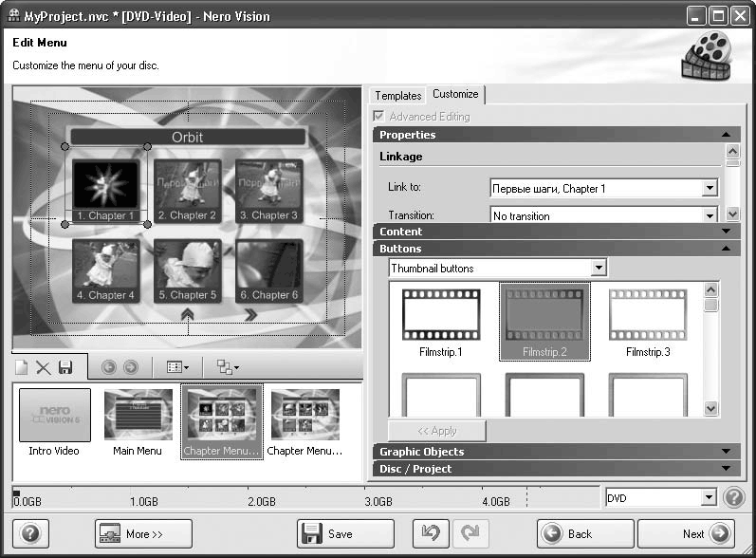Toggle the Advanced Editing checkbox
This screenshot has width=756, height=558.
point(381,117)
